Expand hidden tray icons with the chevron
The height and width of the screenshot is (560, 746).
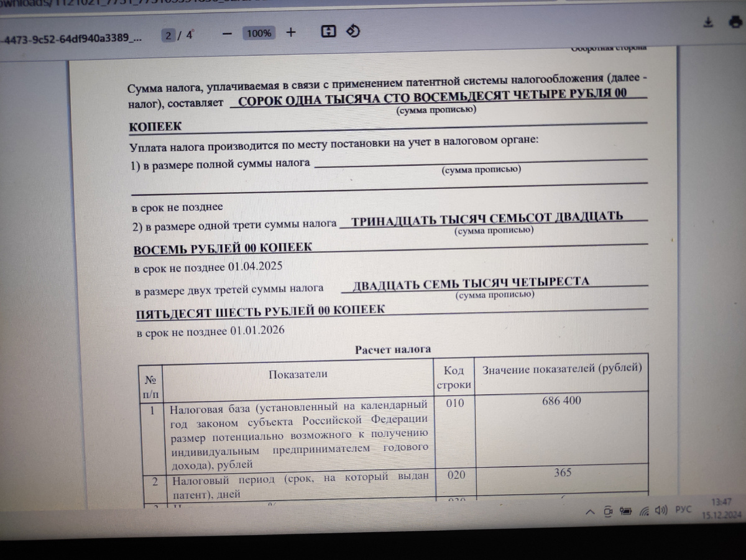coord(590,512)
